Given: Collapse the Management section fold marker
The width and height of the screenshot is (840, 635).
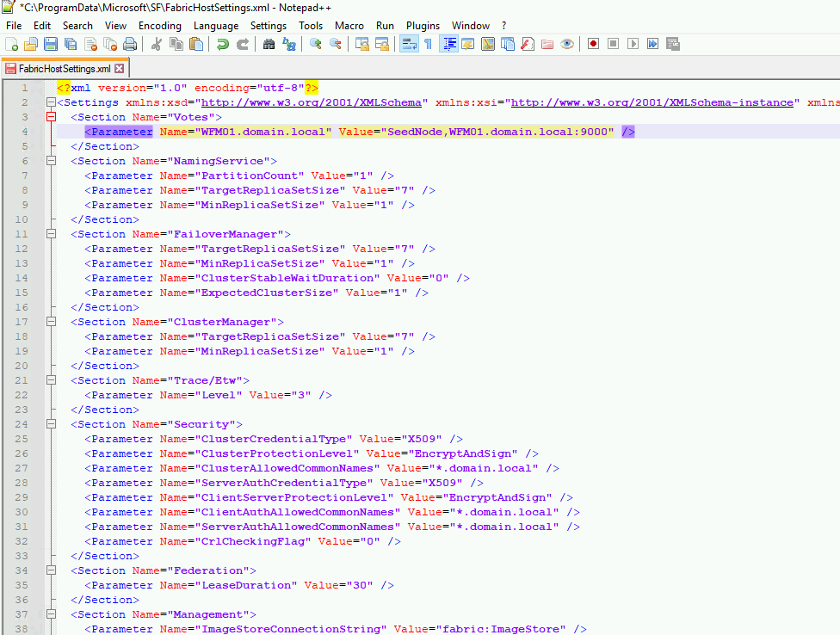Looking at the screenshot, I should (51, 614).
